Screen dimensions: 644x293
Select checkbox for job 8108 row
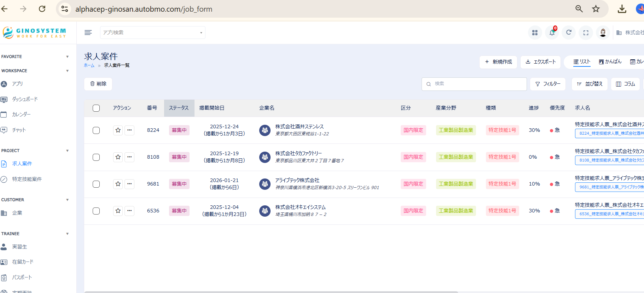[x=96, y=157]
